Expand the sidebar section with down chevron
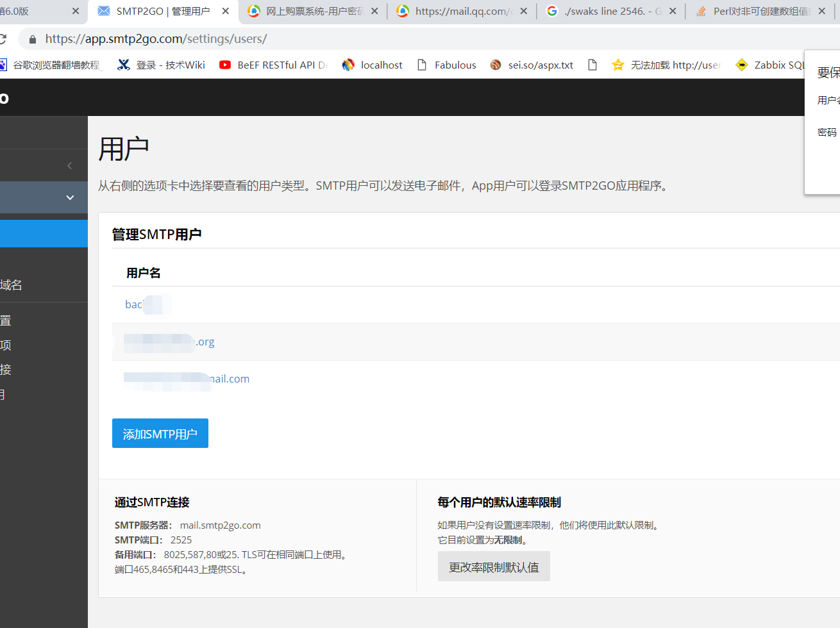Screen dimensions: 840x628 click(70, 197)
